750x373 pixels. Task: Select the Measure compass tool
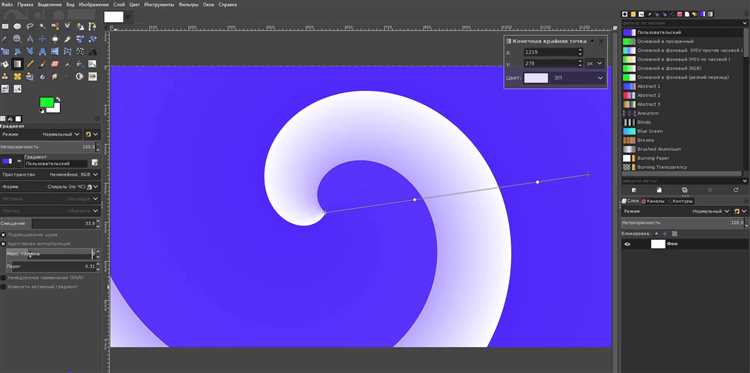click(30, 39)
